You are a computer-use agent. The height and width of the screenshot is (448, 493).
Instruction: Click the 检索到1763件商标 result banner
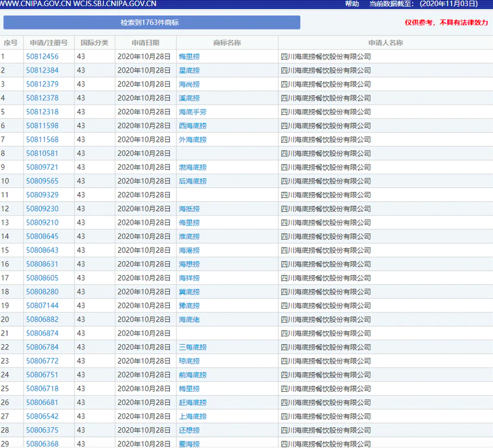[152, 22]
